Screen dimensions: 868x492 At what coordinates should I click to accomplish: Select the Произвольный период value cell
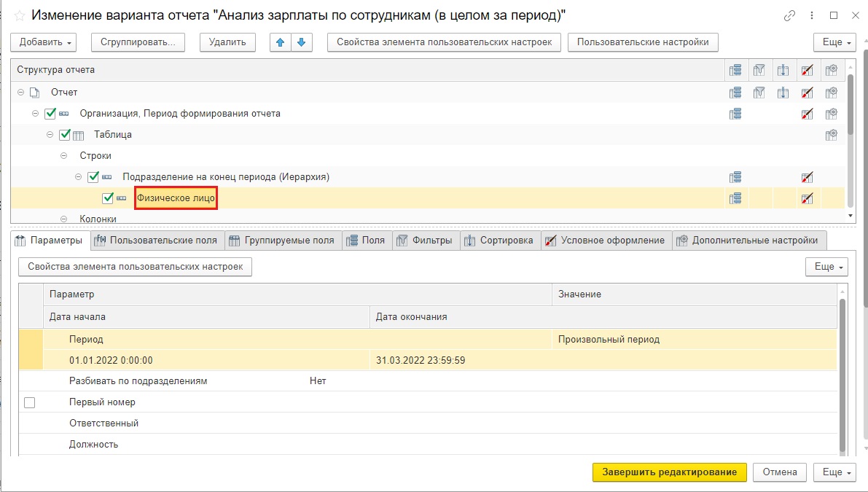point(694,339)
